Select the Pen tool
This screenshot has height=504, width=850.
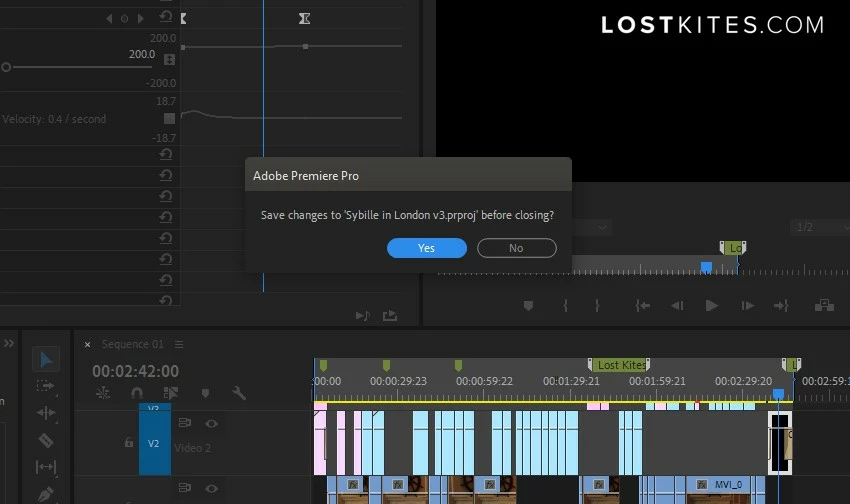pos(46,494)
